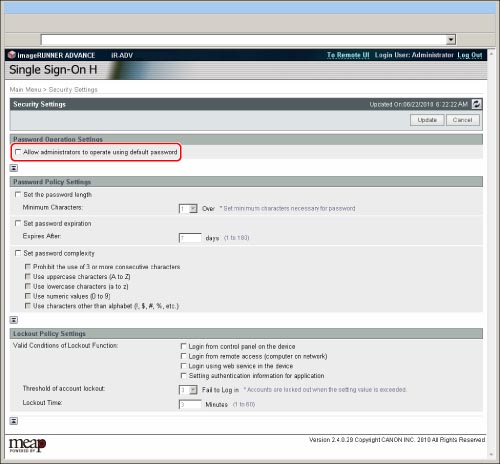Click the Cancel button
Screen dimensions: 500x464
462,120
